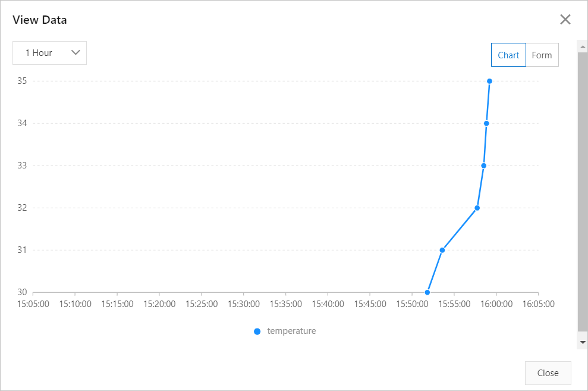The image size is (588, 391).
Task: Click the temperature legend label
Action: [291, 331]
